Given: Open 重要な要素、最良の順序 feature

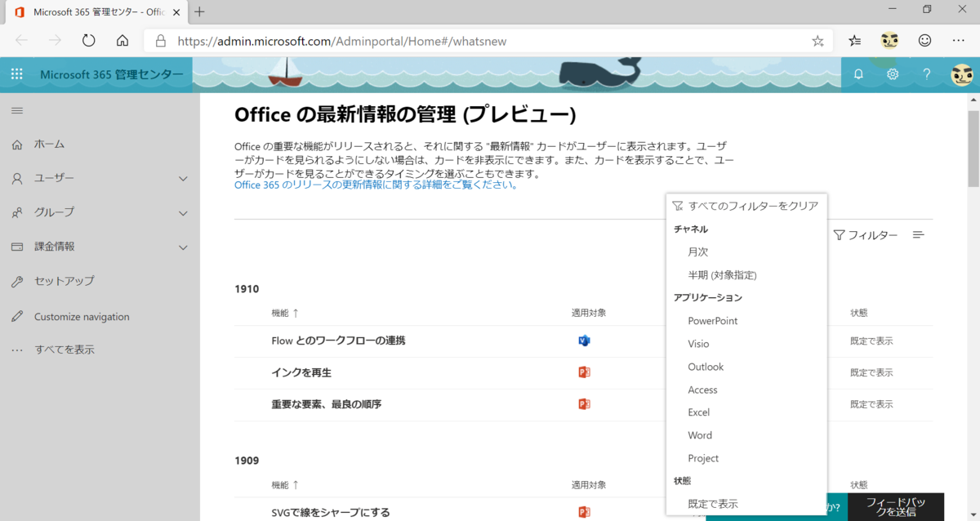Looking at the screenshot, I should pyautogui.click(x=327, y=403).
